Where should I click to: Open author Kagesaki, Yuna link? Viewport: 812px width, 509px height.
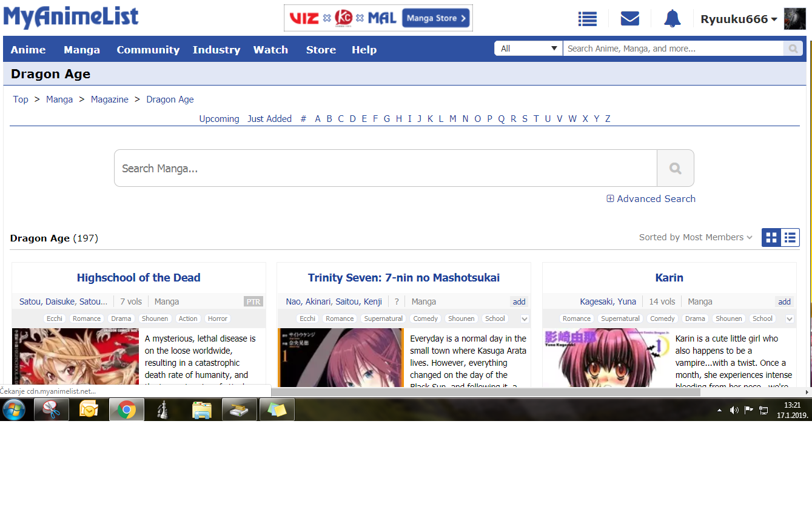pos(608,302)
